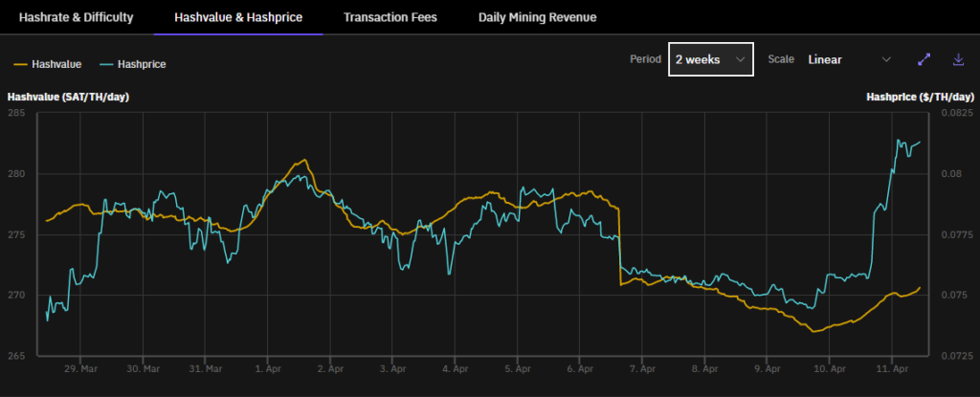Viewport: 980px width, 397px height.
Task: Click the Hashvalue (SAT/TH/day) axis title
Action: tap(68, 98)
